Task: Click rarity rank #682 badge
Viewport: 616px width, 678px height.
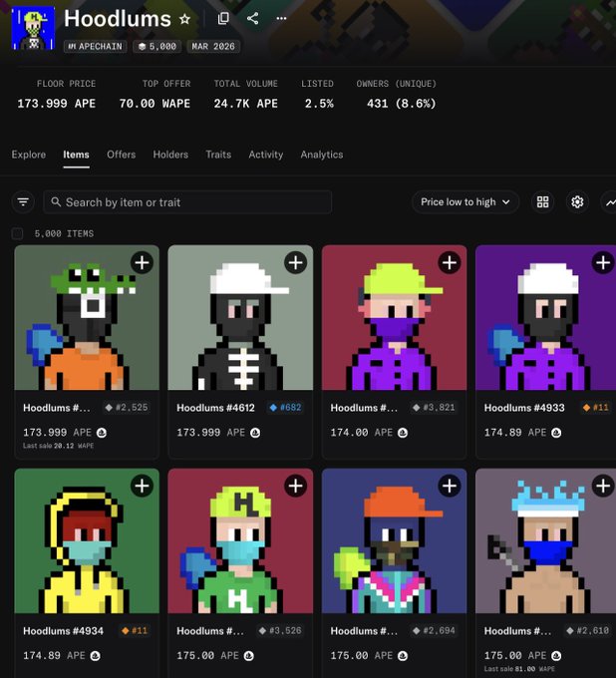Action: click(285, 408)
